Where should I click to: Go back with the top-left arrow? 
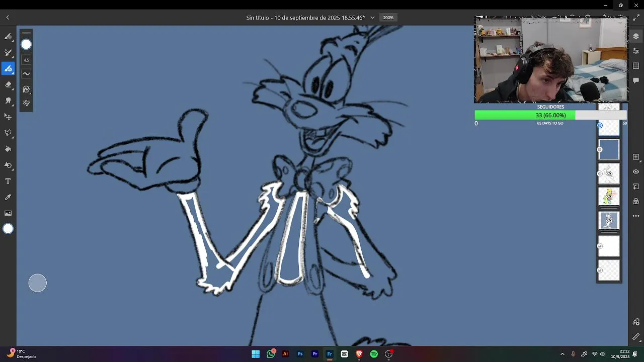click(x=8, y=18)
